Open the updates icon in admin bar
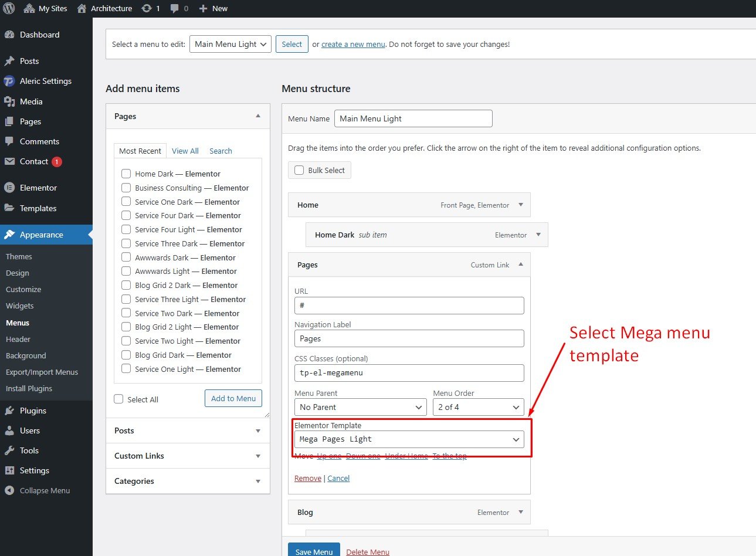 pos(147,8)
